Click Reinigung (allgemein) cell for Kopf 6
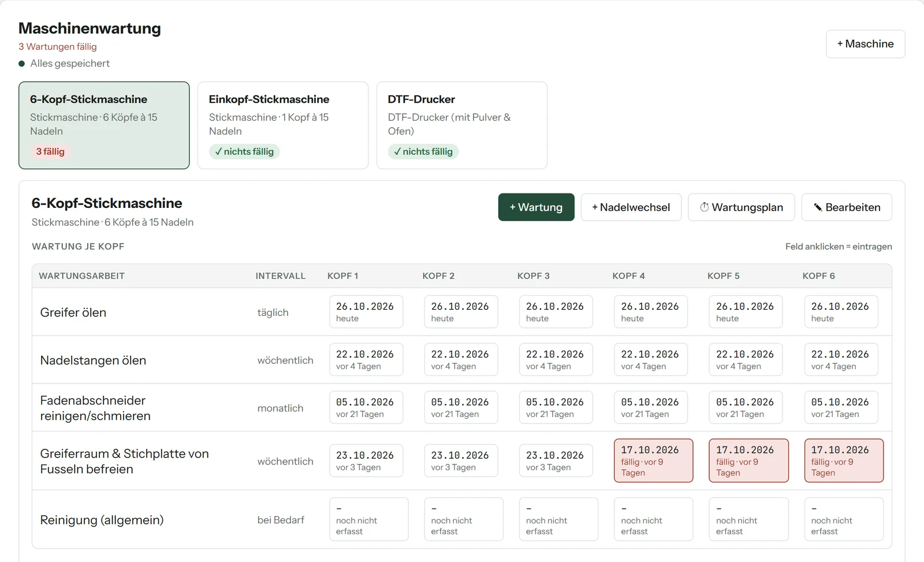924x562 pixels. (x=844, y=519)
